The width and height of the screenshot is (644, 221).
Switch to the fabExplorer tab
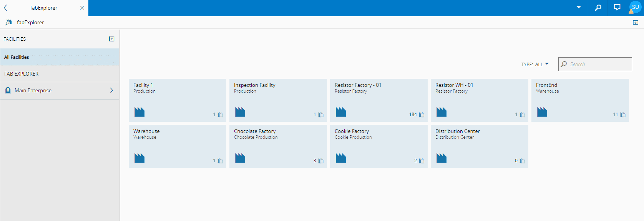(x=44, y=8)
